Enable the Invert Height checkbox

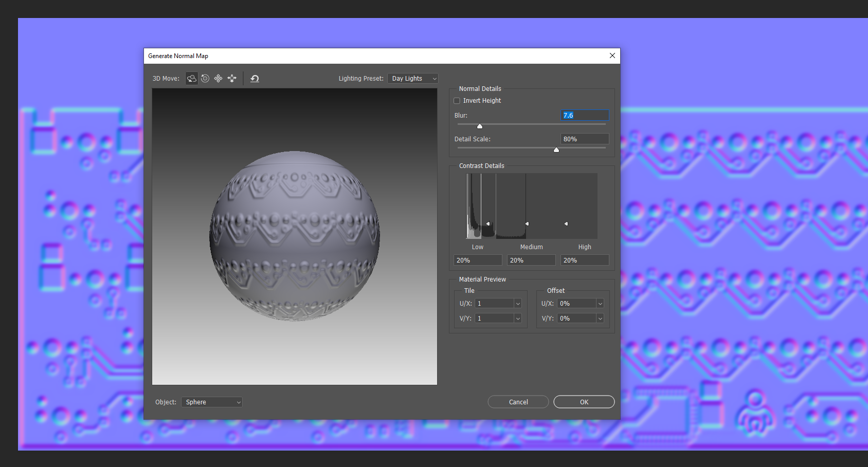457,100
